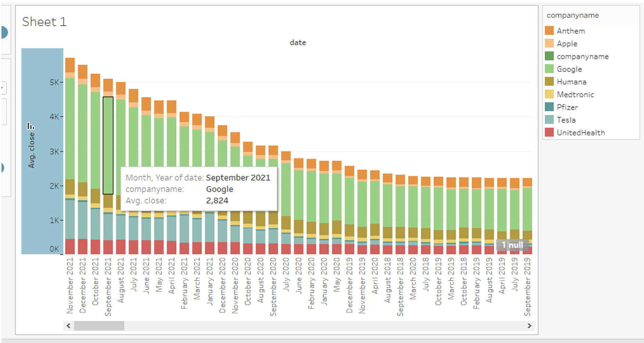Click the right arrow of the chart scrollbar
644x343 pixels.
click(529, 326)
